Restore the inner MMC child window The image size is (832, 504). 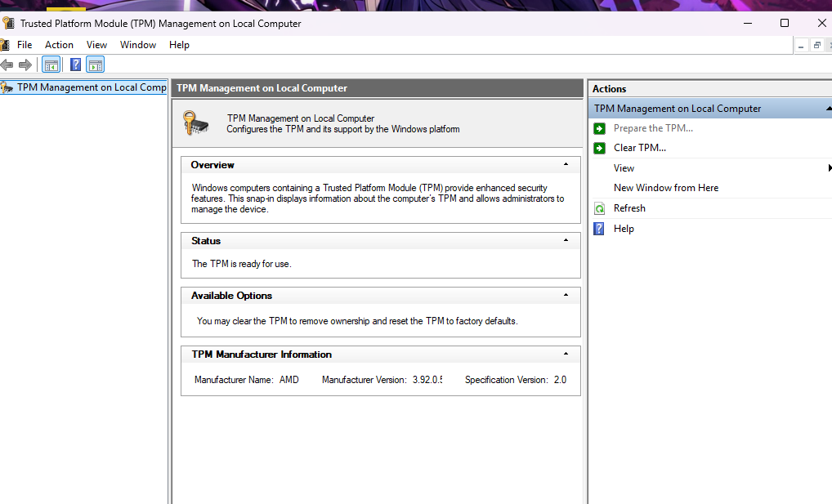pos(817,46)
